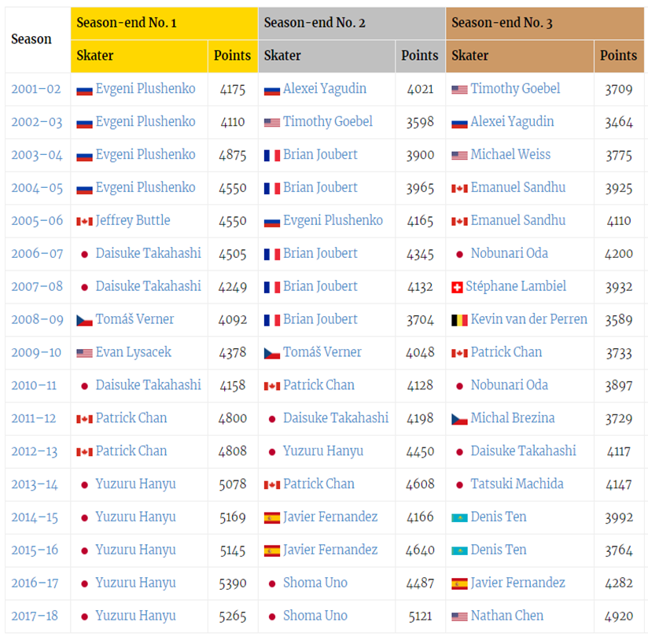Open the 2005–06 season link
The height and width of the screenshot is (644, 648).
(x=36, y=221)
